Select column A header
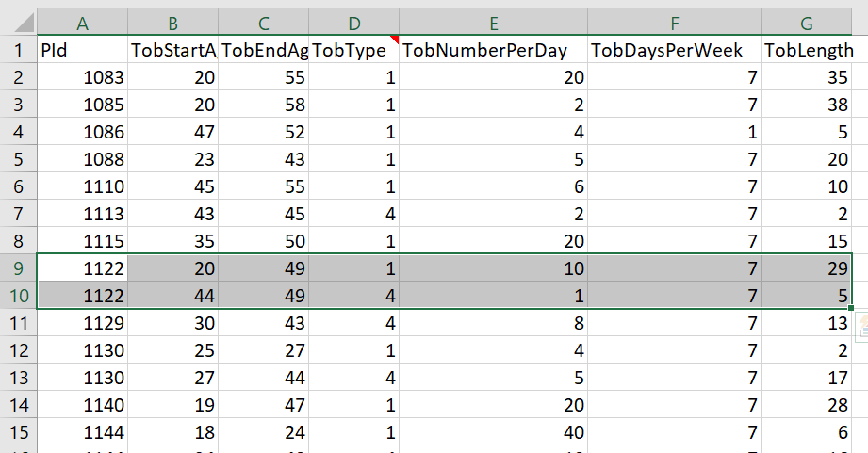 coord(82,22)
